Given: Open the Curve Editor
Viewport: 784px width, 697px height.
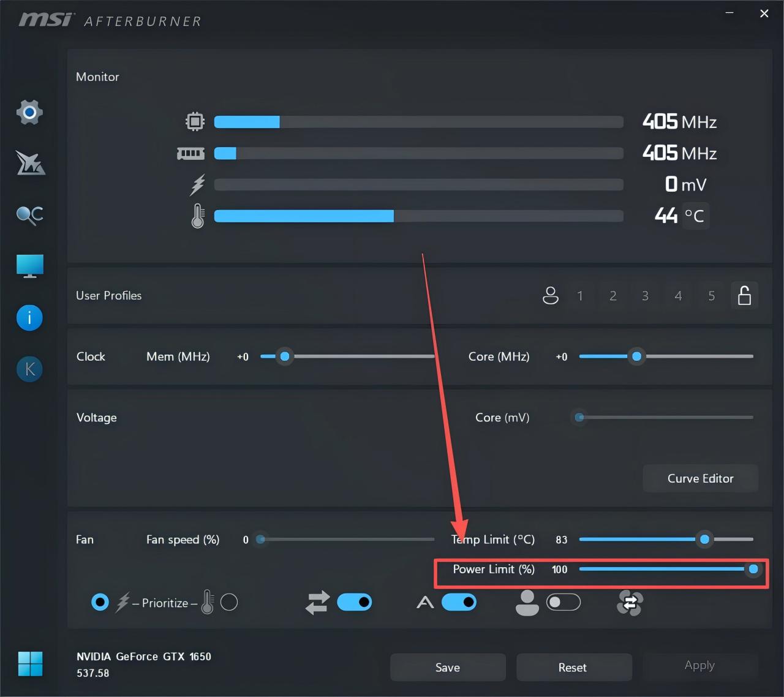Looking at the screenshot, I should point(700,478).
